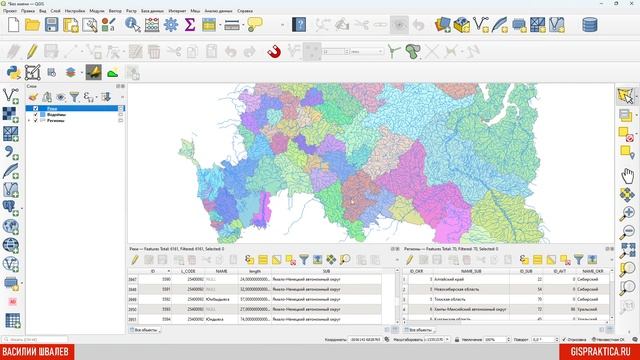Select the Identify Features tool
640x360 pixels.
pos(133,25)
